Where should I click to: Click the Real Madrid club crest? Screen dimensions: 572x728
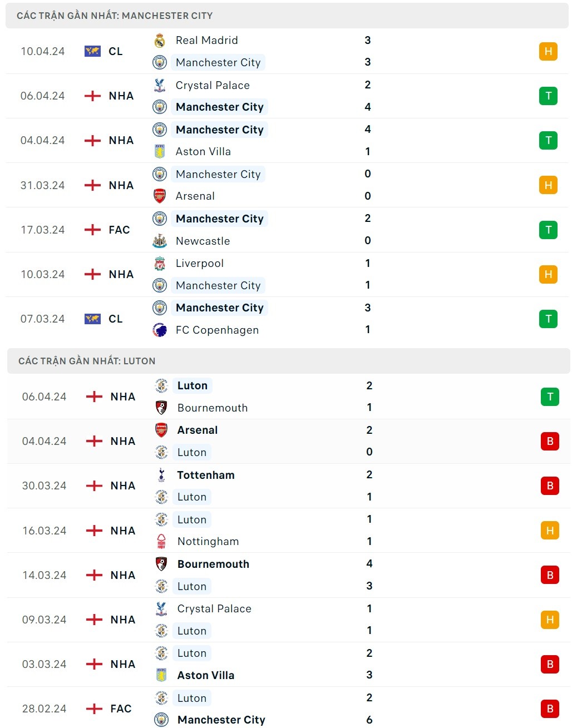pyautogui.click(x=160, y=41)
